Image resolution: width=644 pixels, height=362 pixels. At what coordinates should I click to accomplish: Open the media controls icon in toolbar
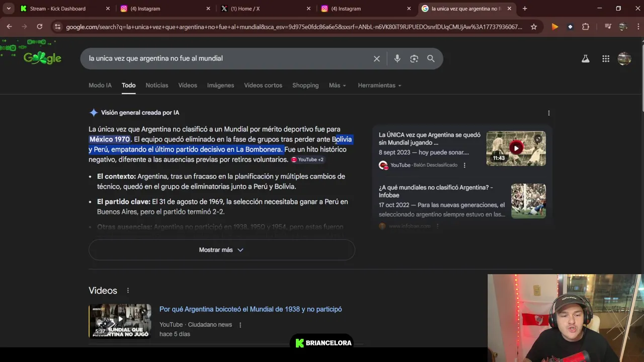[x=608, y=27]
